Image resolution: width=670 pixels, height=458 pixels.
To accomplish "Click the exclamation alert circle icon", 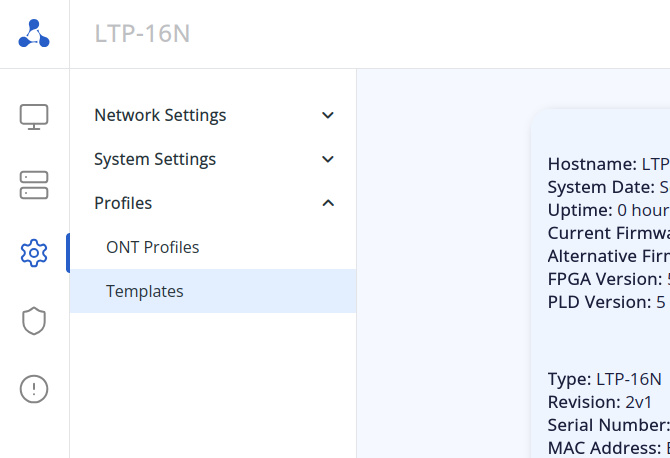I will pyautogui.click(x=34, y=389).
